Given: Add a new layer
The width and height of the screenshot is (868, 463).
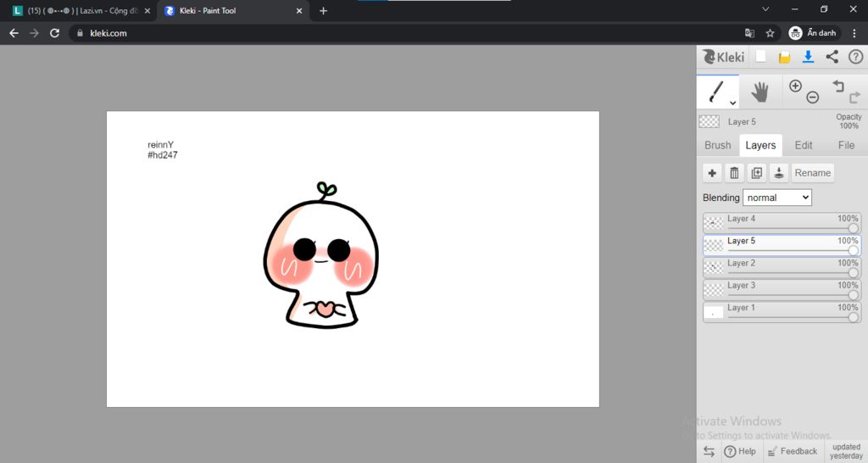Looking at the screenshot, I should click(x=712, y=173).
